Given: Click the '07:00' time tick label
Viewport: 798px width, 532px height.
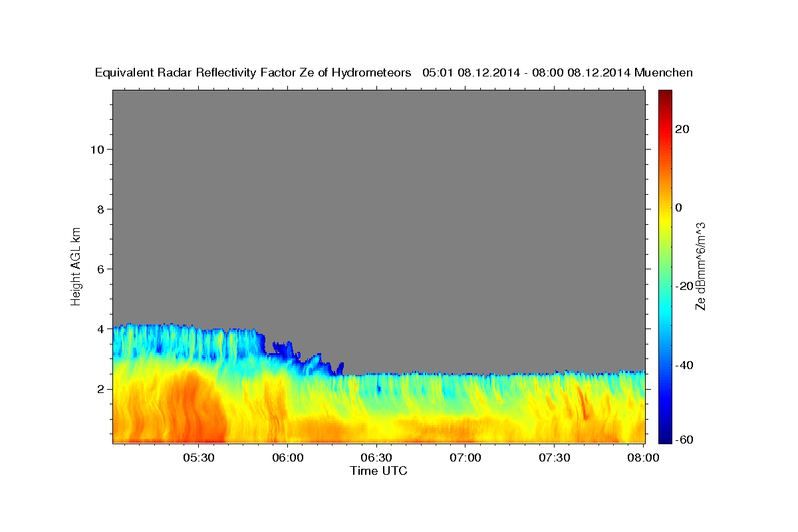Looking at the screenshot, I should click(465, 458).
